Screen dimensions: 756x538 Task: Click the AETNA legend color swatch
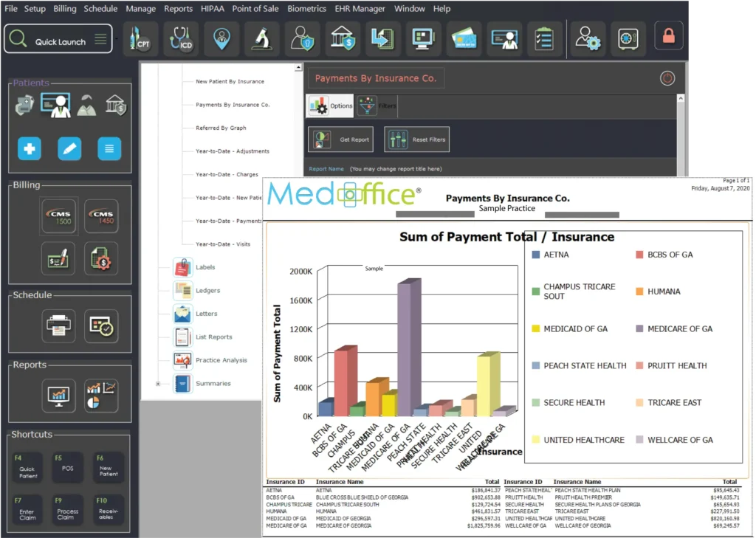pyautogui.click(x=535, y=255)
